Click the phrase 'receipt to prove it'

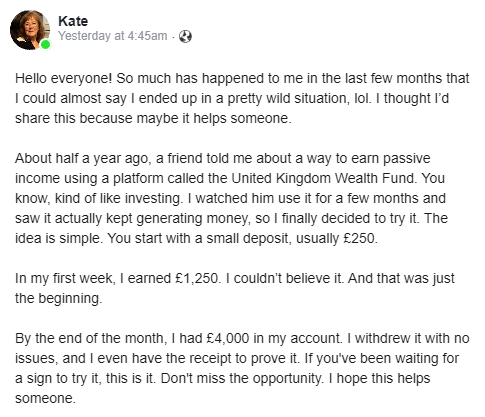(243, 359)
